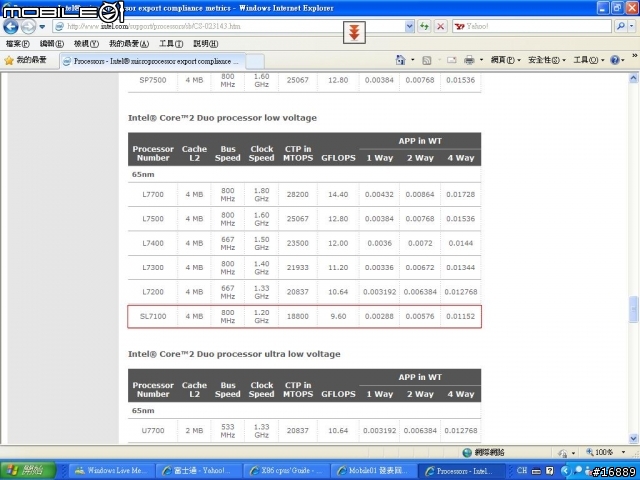Click the CH language bar indicator
Image resolution: width=640 pixels, height=480 pixels.
522,470
